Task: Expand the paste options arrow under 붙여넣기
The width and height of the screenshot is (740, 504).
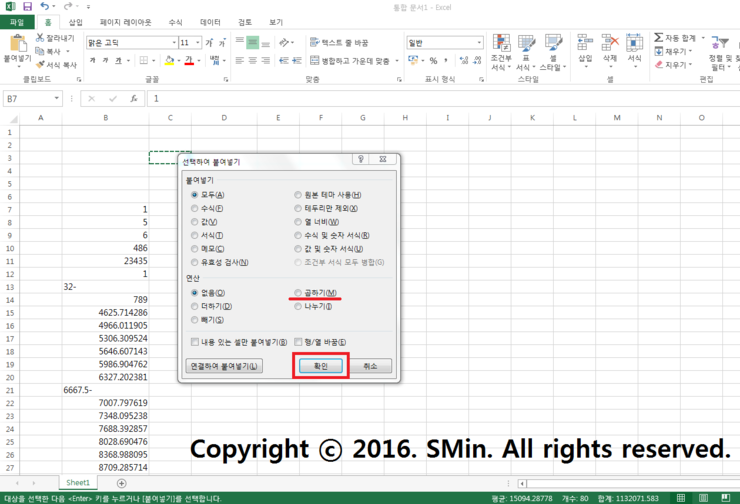Action: pyautogui.click(x=18, y=67)
